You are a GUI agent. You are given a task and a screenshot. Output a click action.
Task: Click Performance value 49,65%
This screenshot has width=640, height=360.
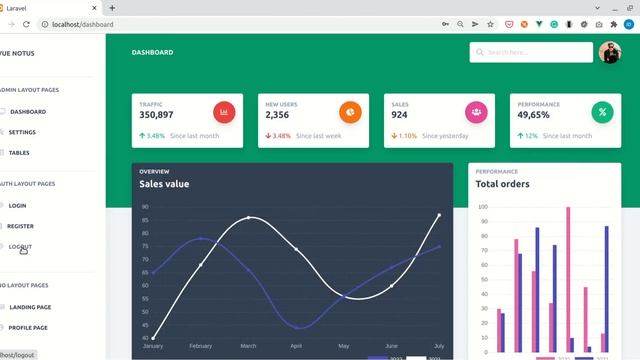pos(533,115)
